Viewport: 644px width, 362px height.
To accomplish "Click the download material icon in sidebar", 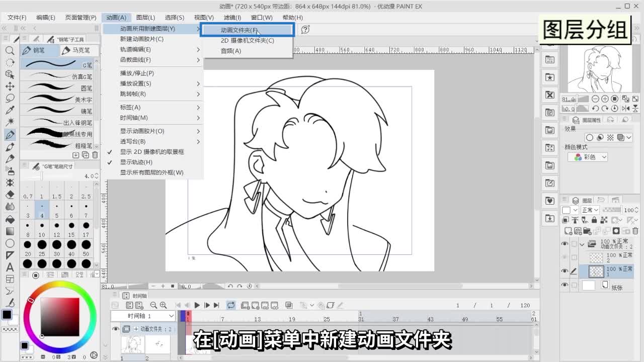I will click(x=549, y=218).
